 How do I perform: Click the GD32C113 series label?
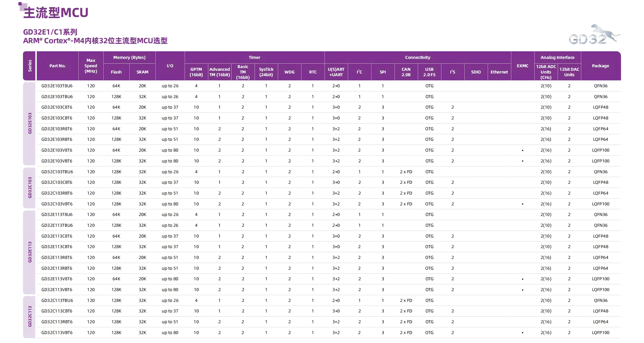click(x=30, y=317)
